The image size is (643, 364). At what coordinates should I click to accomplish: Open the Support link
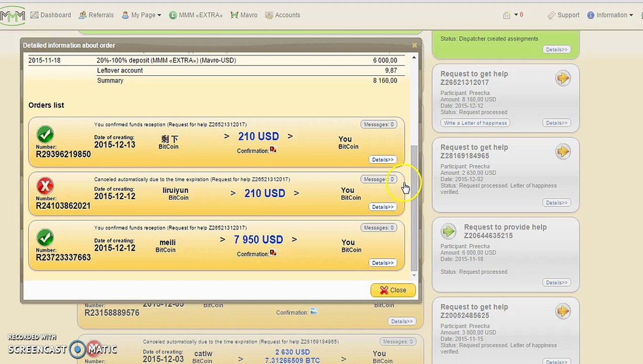[564, 15]
